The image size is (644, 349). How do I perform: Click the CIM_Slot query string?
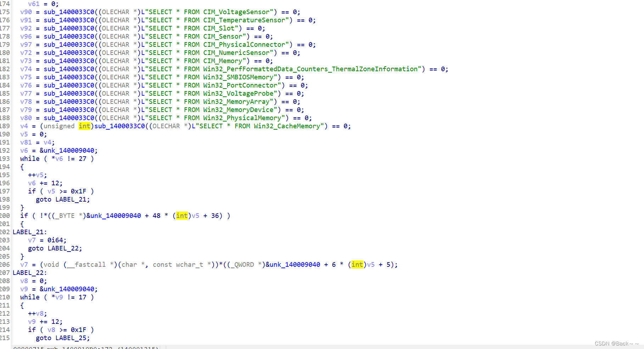tap(192, 28)
